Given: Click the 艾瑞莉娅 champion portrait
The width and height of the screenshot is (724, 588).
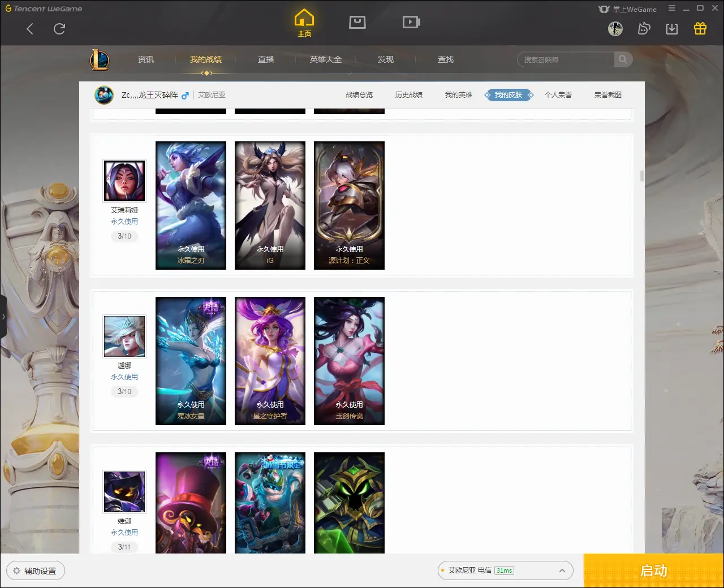Looking at the screenshot, I should coord(124,181).
